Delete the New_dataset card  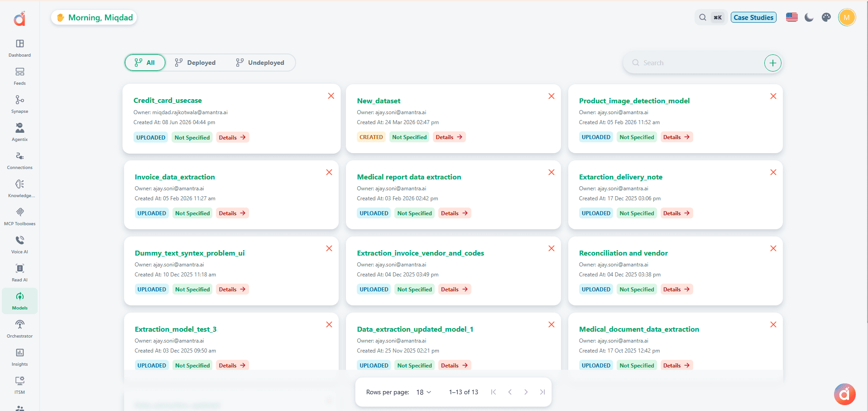(551, 96)
